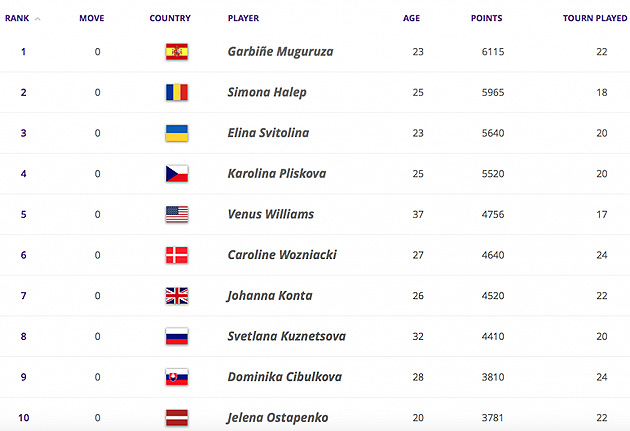Click the Latvia flag icon
This screenshot has width=630, height=431.
(177, 417)
